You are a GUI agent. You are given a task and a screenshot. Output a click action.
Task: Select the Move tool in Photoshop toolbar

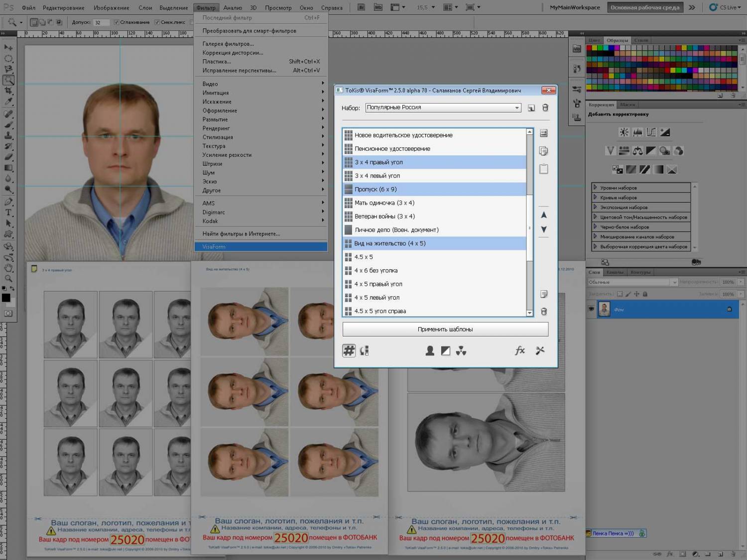(8, 47)
